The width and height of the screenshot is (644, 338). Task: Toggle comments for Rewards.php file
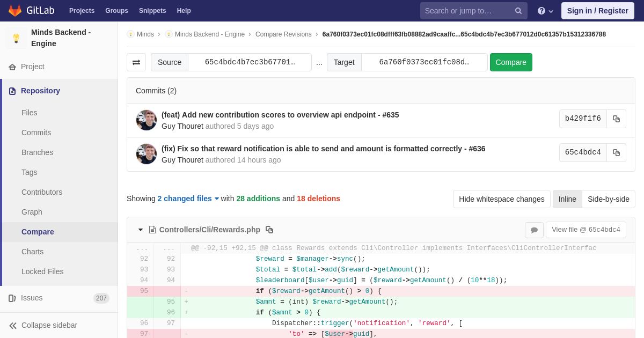(534, 230)
